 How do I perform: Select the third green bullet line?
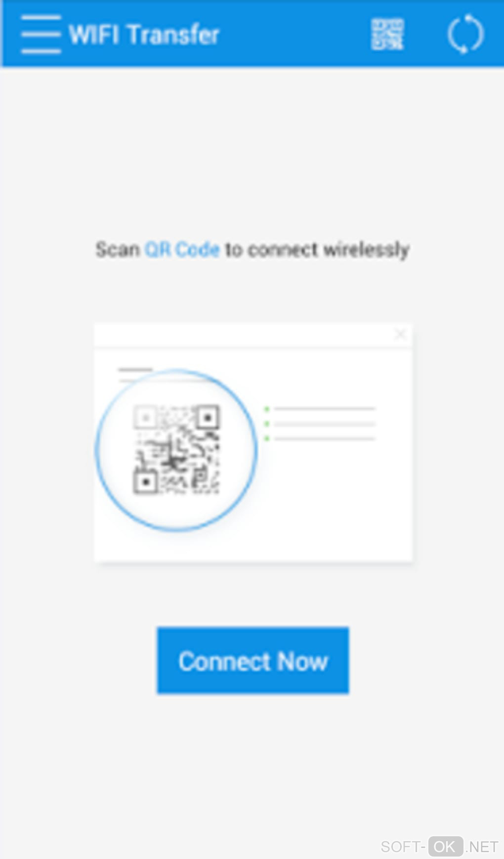[320, 438]
